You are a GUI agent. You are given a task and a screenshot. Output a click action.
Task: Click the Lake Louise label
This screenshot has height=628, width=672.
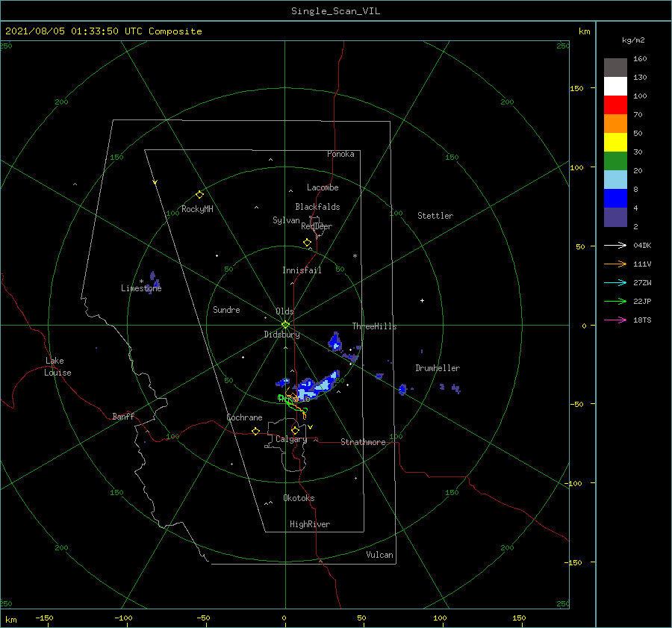point(57,367)
